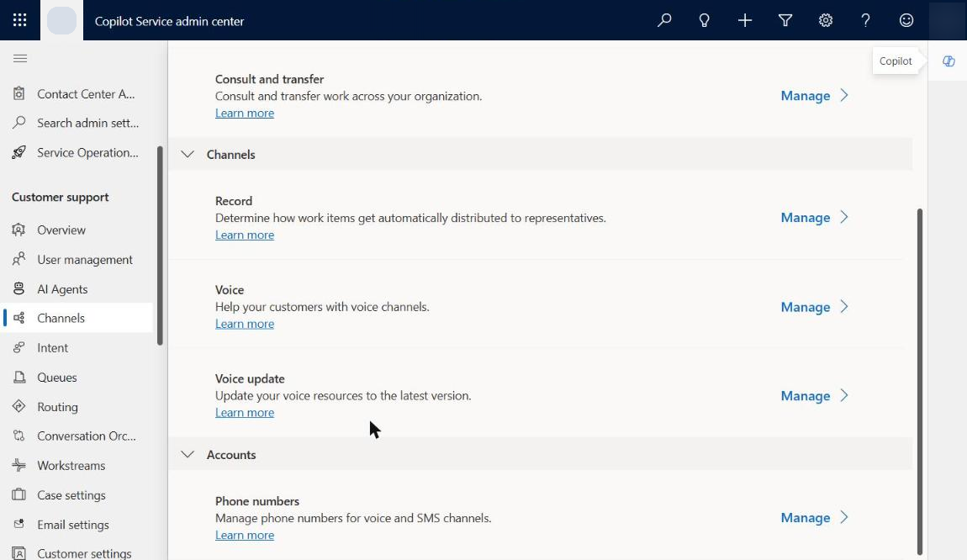Click the Phone numbers heading text
The height and width of the screenshot is (560, 967).
pyautogui.click(x=257, y=501)
